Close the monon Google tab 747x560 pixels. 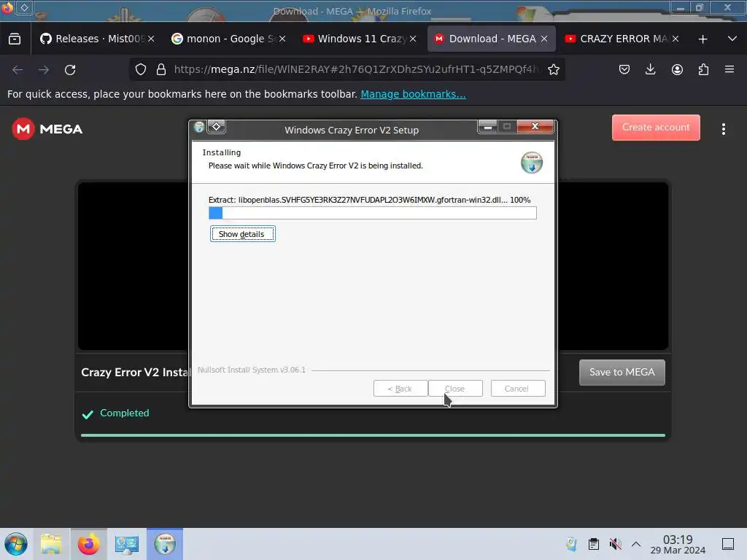coord(282,39)
